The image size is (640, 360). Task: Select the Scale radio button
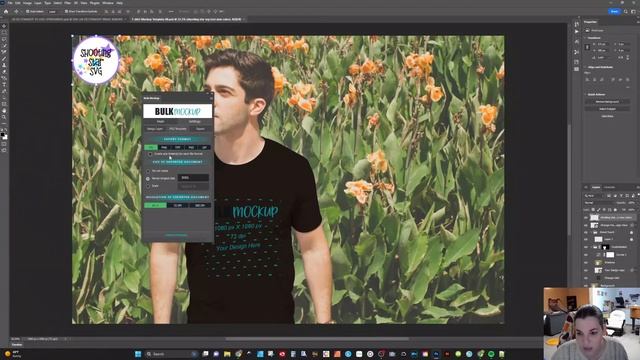[148, 186]
